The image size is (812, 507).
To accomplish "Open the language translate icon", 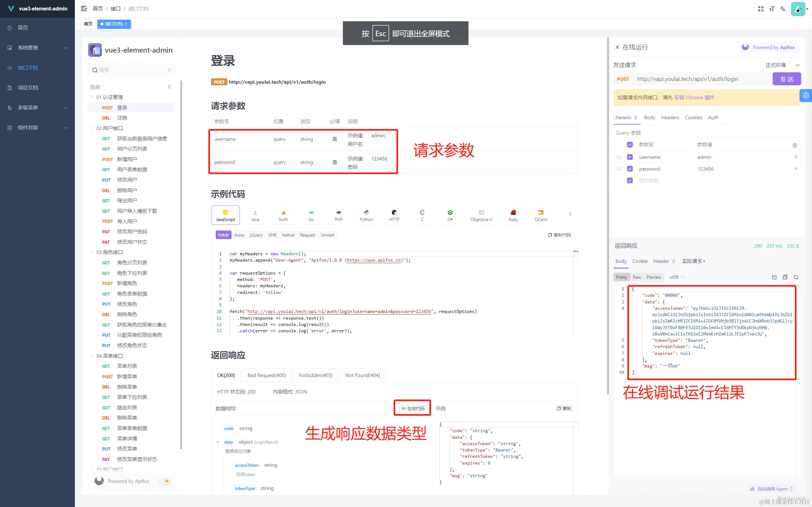I will [x=783, y=9].
